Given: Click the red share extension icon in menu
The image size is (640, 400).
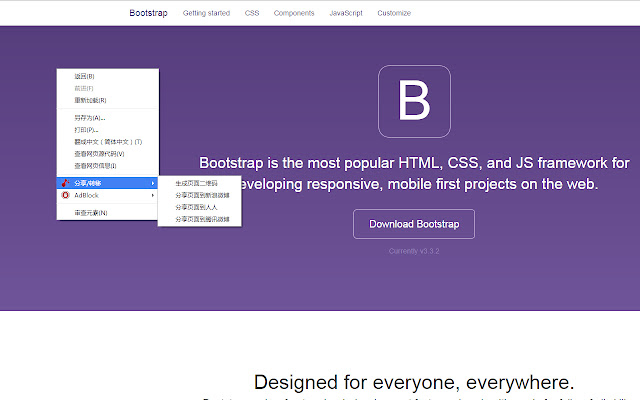Looking at the screenshot, I should (65, 183).
